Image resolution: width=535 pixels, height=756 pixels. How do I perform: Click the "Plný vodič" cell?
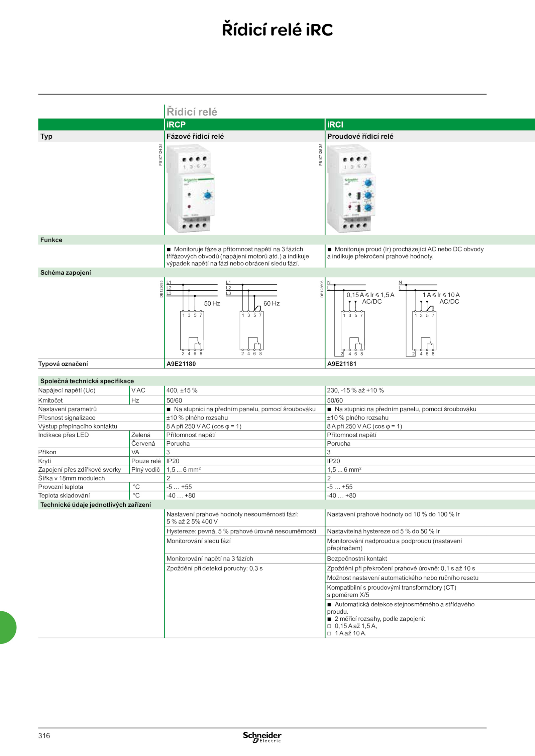(146, 470)
